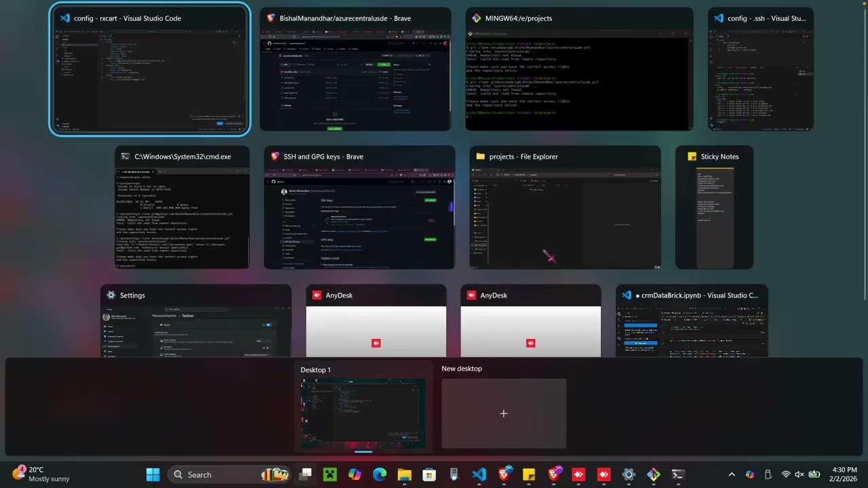Open the Git Bash taskbar icon
This screenshot has width=868, height=488.
[654, 474]
